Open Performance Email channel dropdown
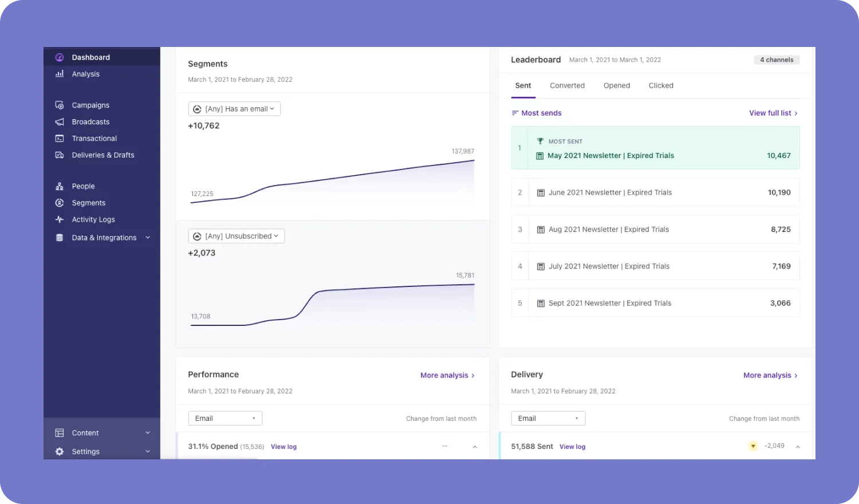 (225, 418)
